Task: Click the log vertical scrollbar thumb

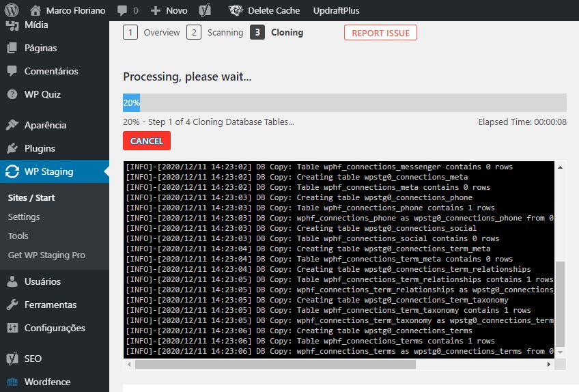Action: 560,304
